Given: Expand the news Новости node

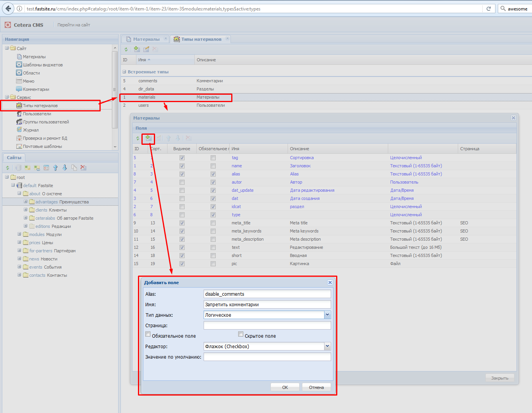Looking at the screenshot, I should pos(19,259).
